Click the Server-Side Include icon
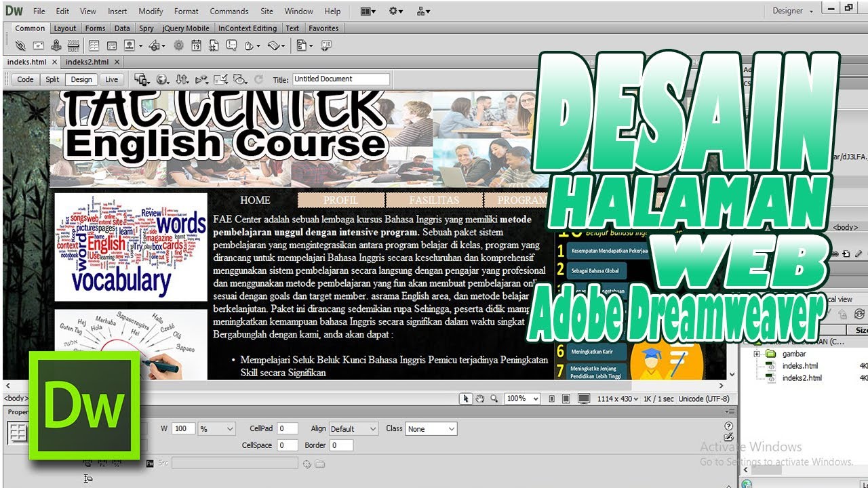868x488 pixels. tap(214, 45)
